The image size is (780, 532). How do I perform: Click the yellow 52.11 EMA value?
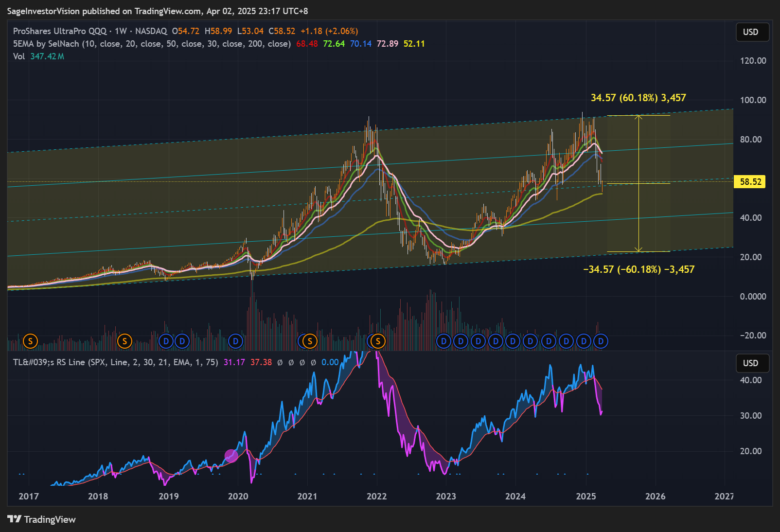(414, 44)
